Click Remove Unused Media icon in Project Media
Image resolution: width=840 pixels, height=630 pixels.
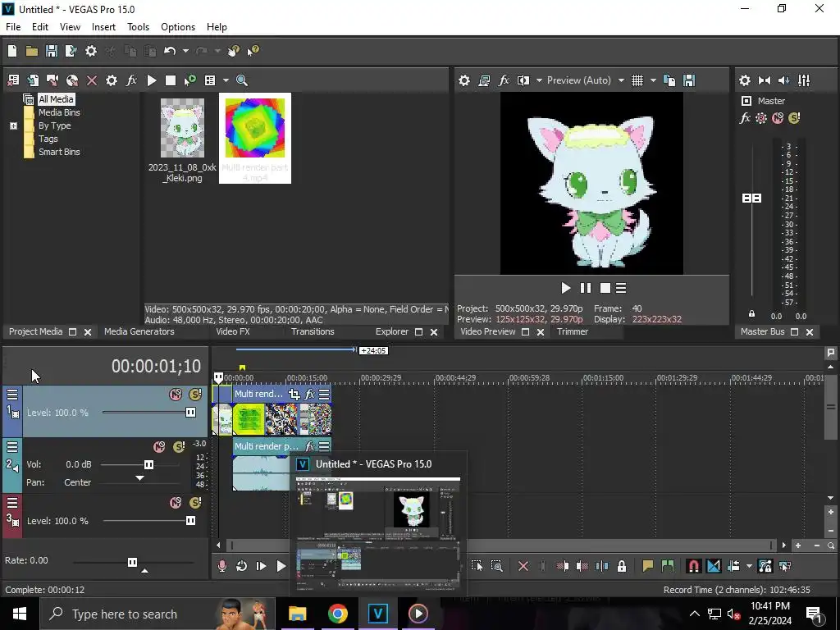tap(13, 80)
